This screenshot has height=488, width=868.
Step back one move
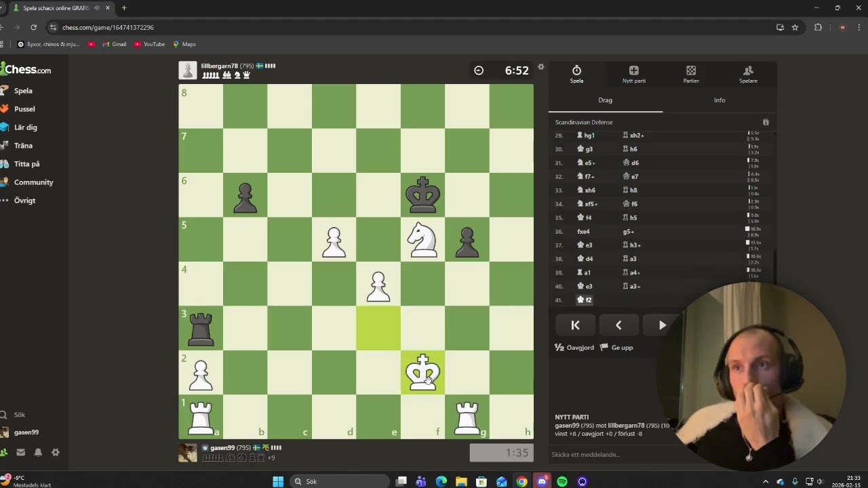(x=618, y=325)
